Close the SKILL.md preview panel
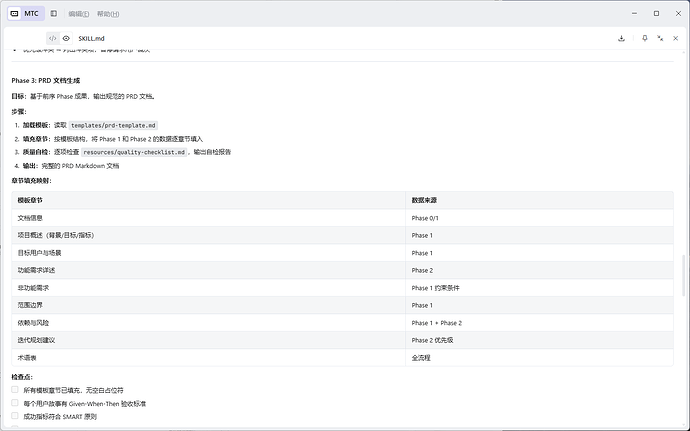Image resolution: width=690 pixels, height=431 pixels. coord(675,38)
